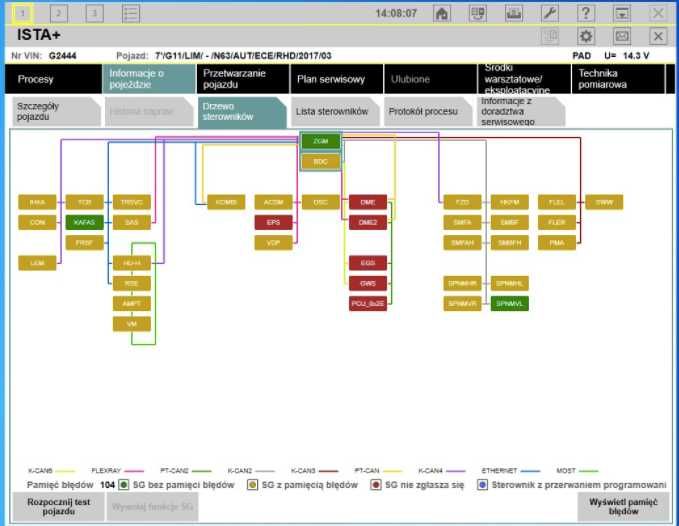Open the vehicle connection manager icon

(x=478, y=13)
